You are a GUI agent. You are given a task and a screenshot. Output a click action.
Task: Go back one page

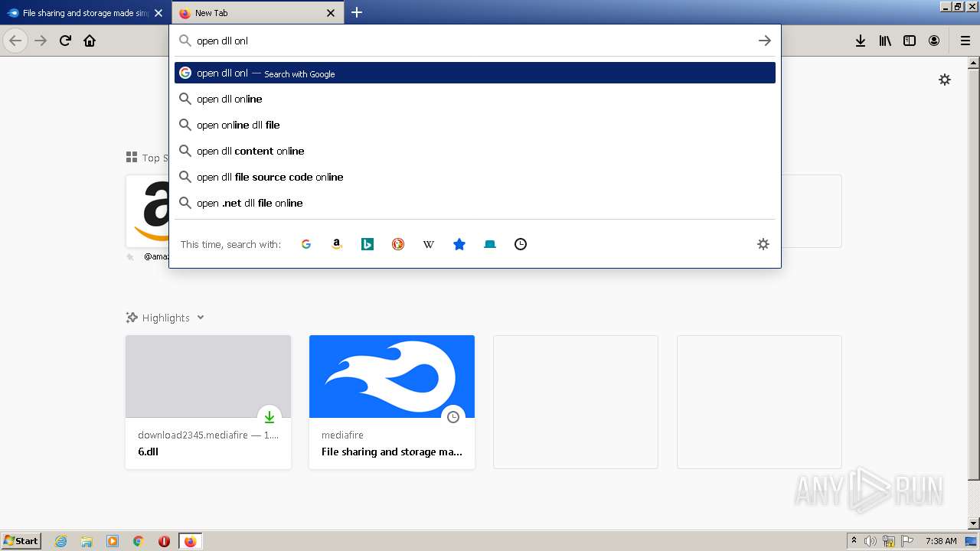(15, 41)
